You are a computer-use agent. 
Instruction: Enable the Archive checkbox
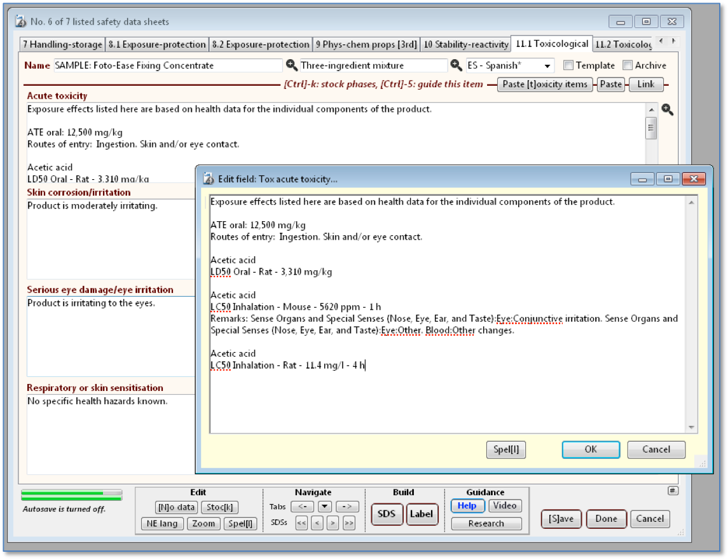click(628, 65)
